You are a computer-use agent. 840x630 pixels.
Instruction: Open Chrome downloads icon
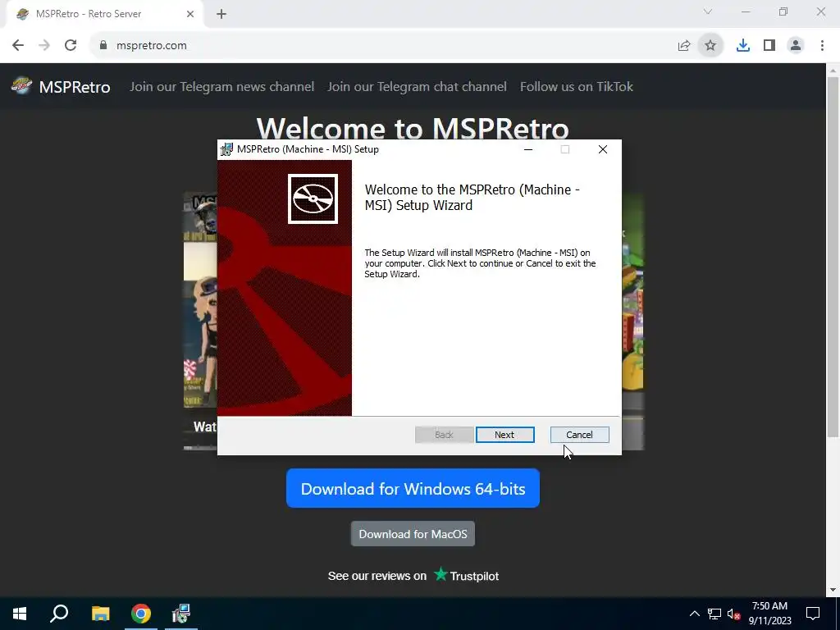tap(742, 46)
